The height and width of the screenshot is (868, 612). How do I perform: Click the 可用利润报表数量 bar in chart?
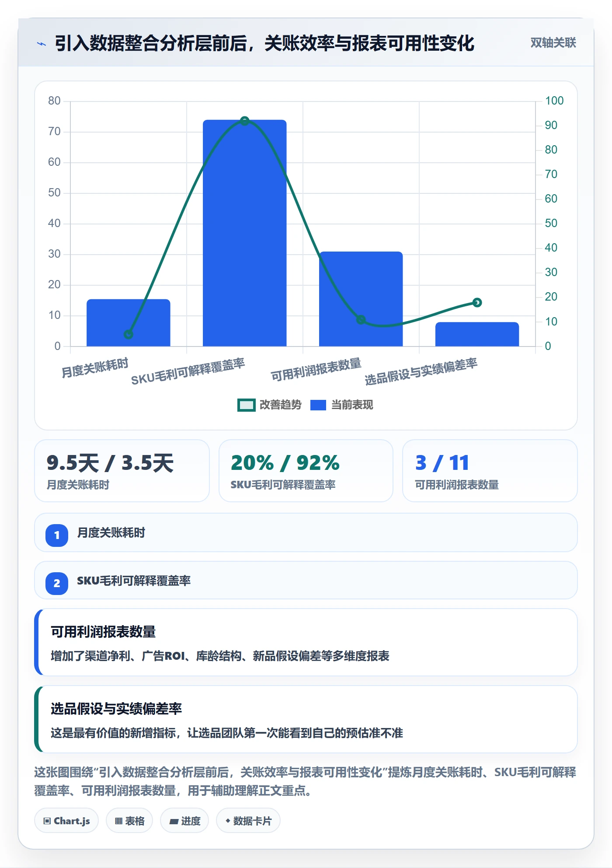[361, 299]
